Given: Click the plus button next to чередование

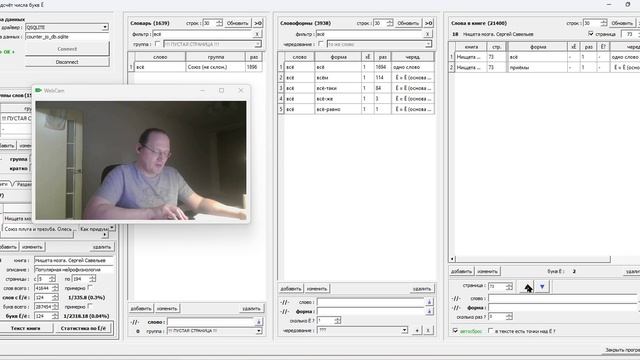Looking at the screenshot, I should 417,330.
